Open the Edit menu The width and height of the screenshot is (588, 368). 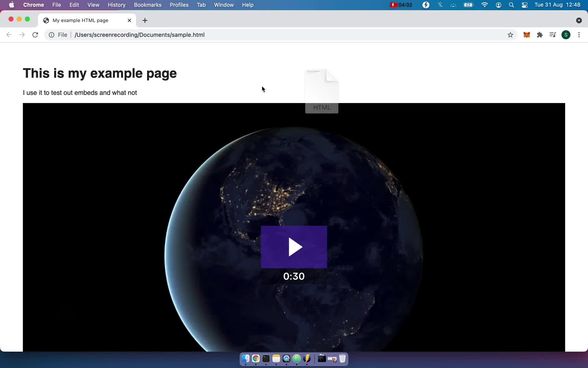pyautogui.click(x=74, y=5)
